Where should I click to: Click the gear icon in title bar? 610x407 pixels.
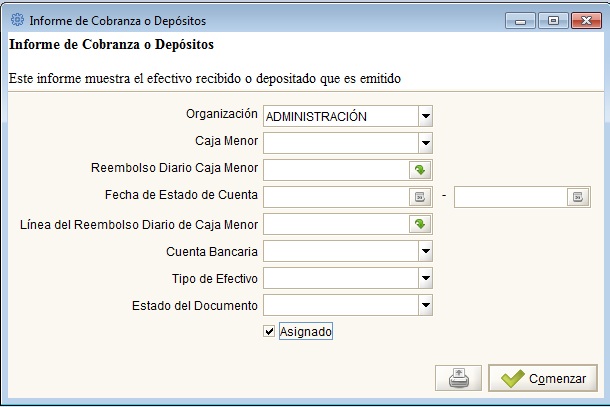pos(17,19)
